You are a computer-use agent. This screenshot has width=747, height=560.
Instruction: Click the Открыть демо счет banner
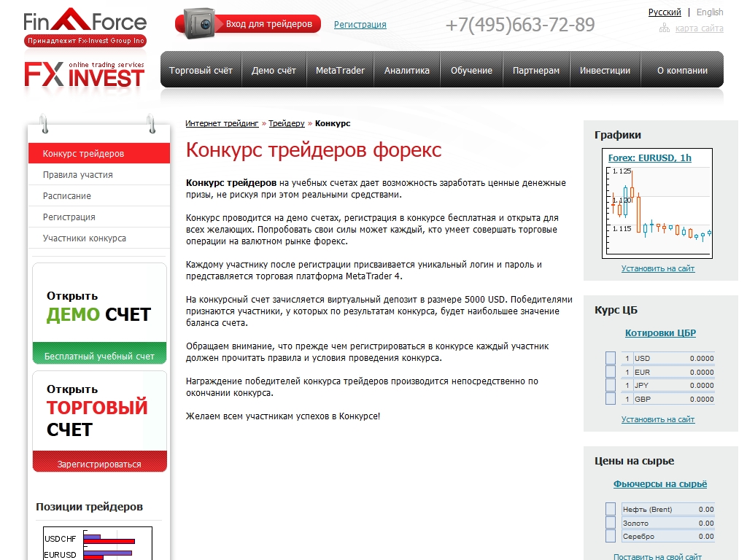coord(99,314)
